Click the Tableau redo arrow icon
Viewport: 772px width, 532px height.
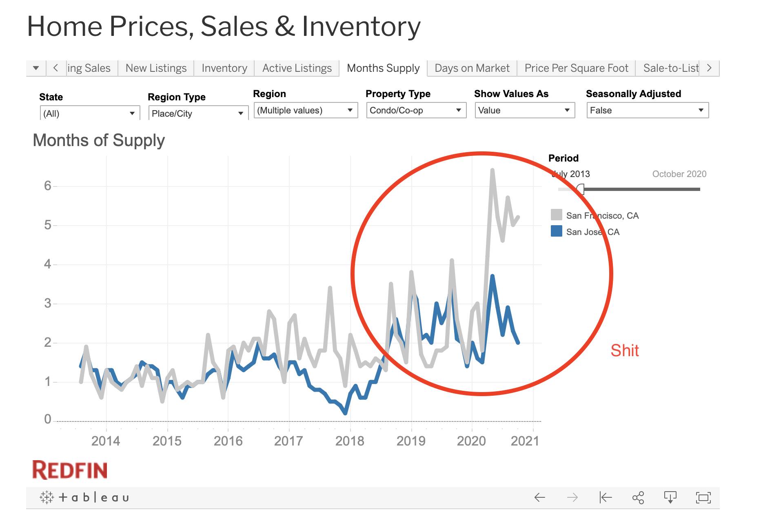572,497
